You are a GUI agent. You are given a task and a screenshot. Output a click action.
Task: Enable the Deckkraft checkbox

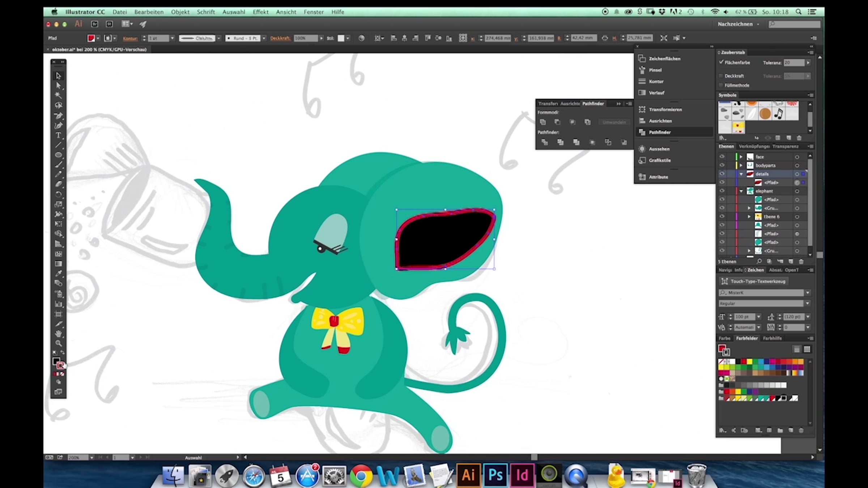point(721,76)
